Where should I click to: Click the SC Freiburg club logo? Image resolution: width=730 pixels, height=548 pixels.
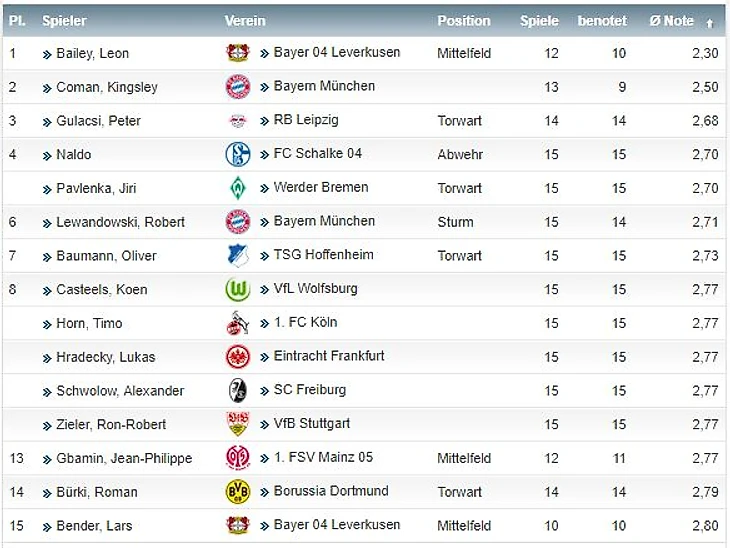(237, 390)
